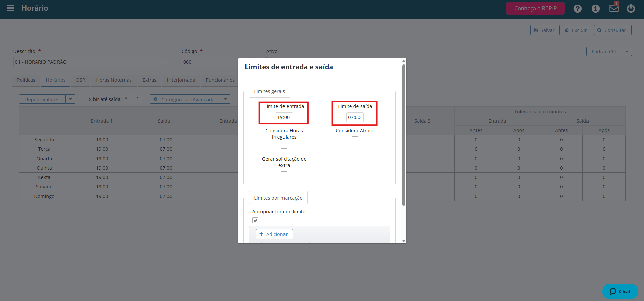Click the power logout icon
The image size is (644, 301).
[631, 8]
